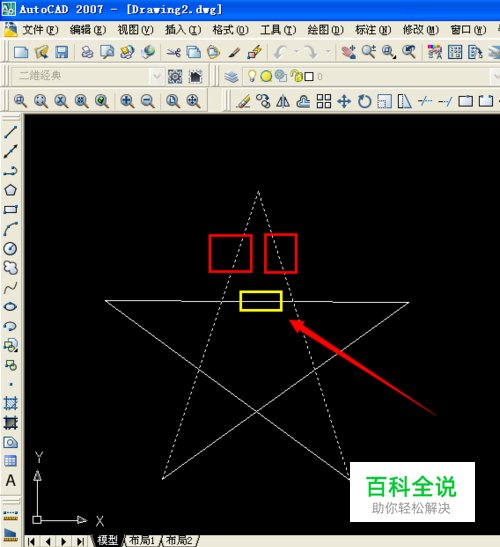Select the Array tool
Screen dimensions: 500x547
pos(324,102)
